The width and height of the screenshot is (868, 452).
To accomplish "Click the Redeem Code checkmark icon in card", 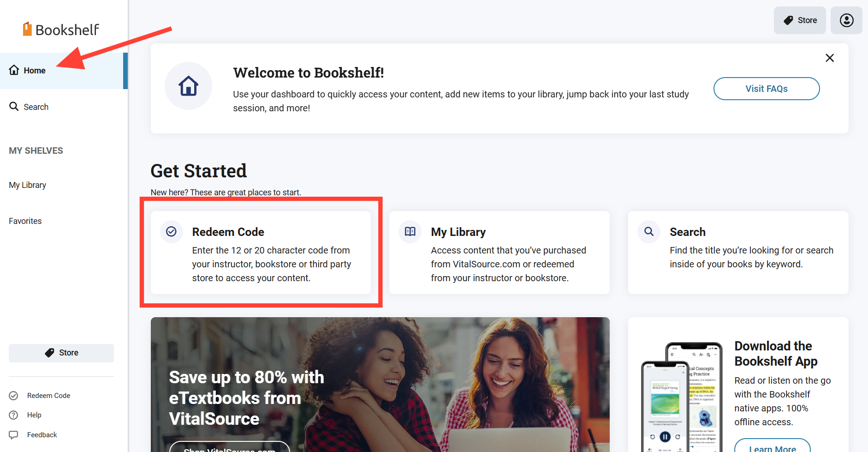I will click(171, 231).
